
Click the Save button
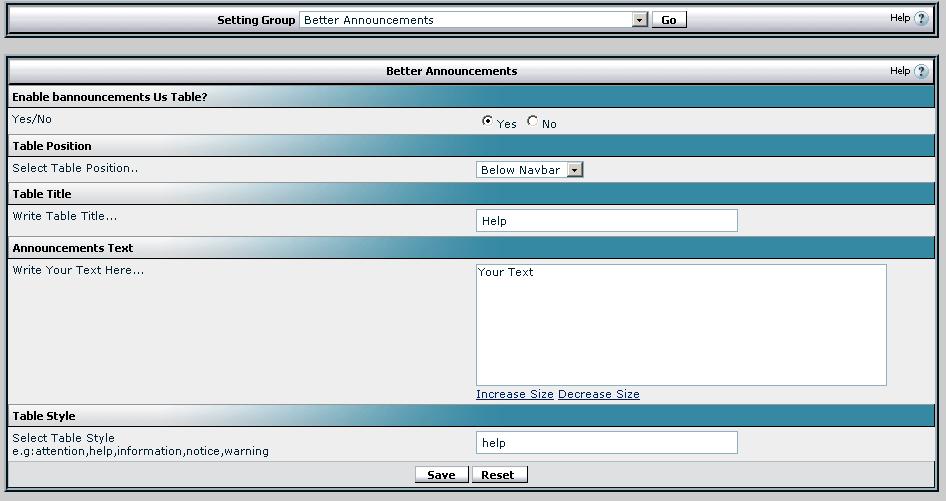440,475
